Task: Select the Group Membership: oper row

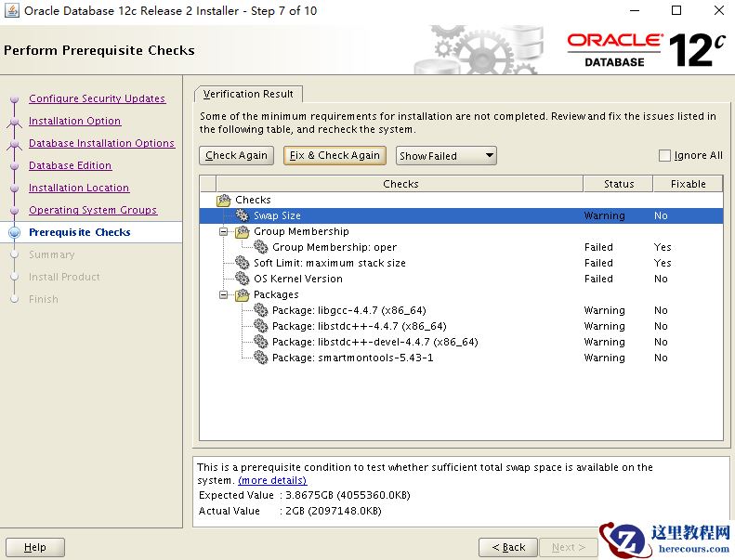Action: (x=461, y=247)
